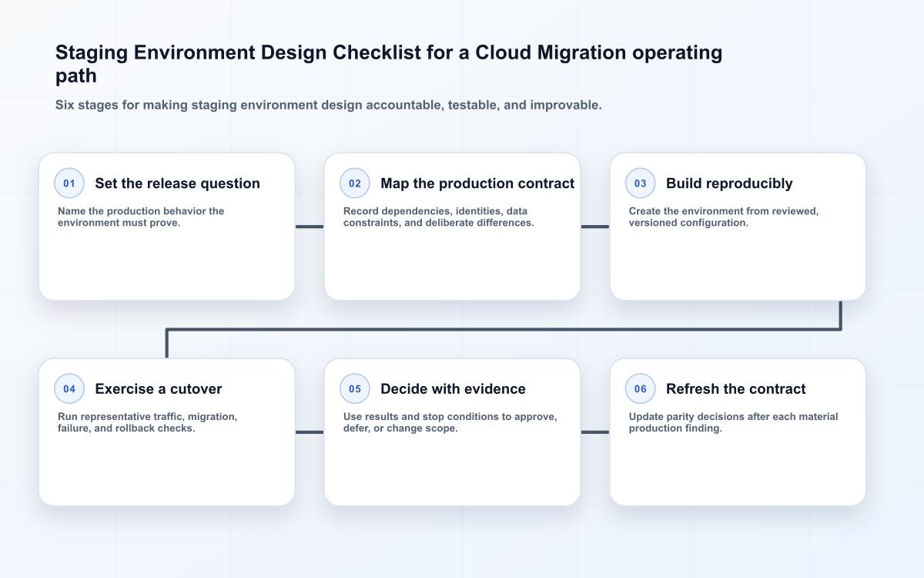Select the heading 'Build reproducibly'
The image size is (924, 578).
729,183
